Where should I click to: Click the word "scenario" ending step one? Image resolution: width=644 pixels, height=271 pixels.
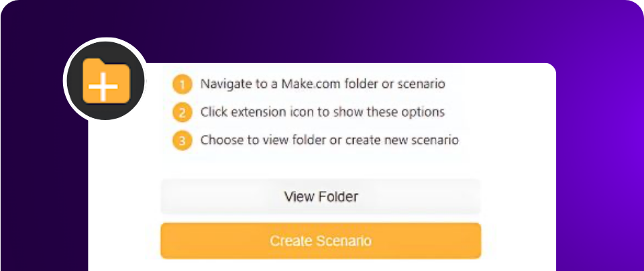[x=423, y=85]
